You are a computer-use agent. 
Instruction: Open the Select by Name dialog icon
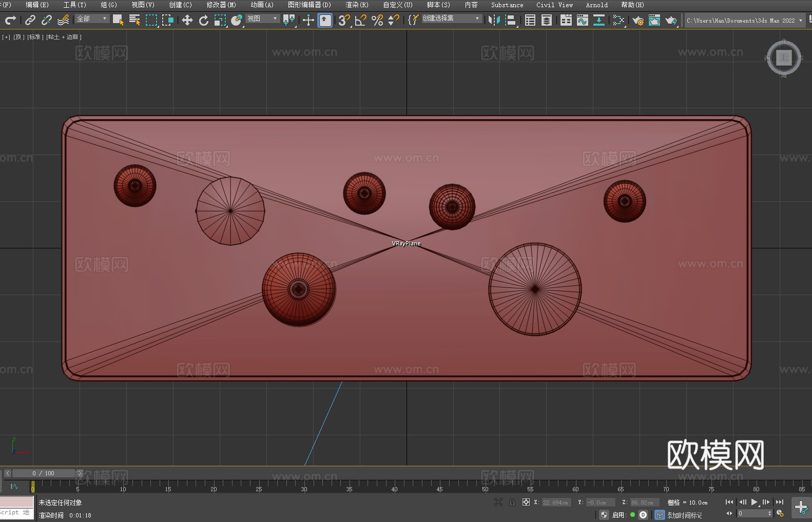click(x=134, y=20)
